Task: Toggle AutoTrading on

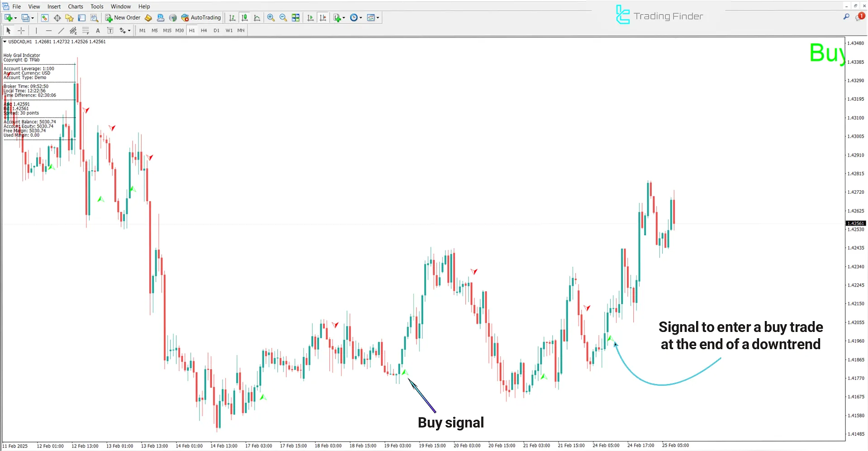Action: click(x=201, y=18)
